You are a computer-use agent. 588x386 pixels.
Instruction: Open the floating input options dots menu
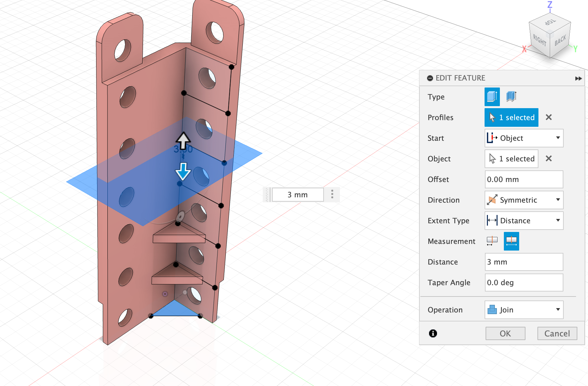pyautogui.click(x=332, y=194)
